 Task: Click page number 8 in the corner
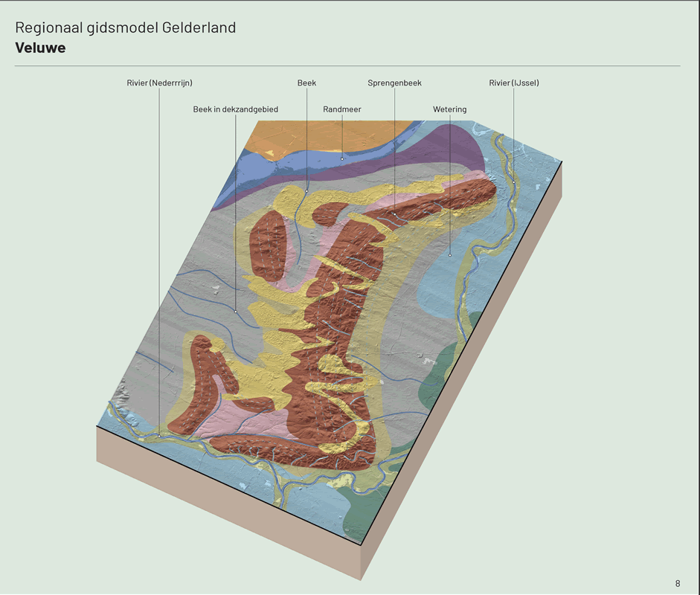[x=677, y=583]
